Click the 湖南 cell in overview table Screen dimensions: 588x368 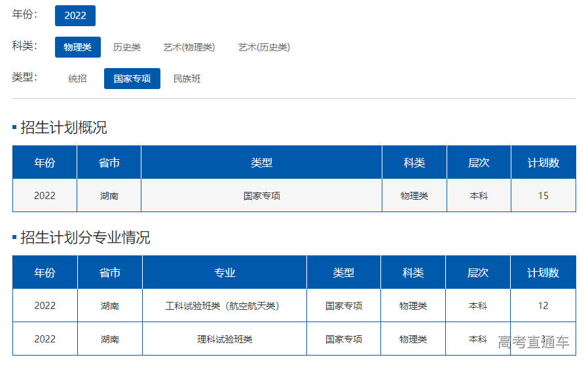click(109, 196)
